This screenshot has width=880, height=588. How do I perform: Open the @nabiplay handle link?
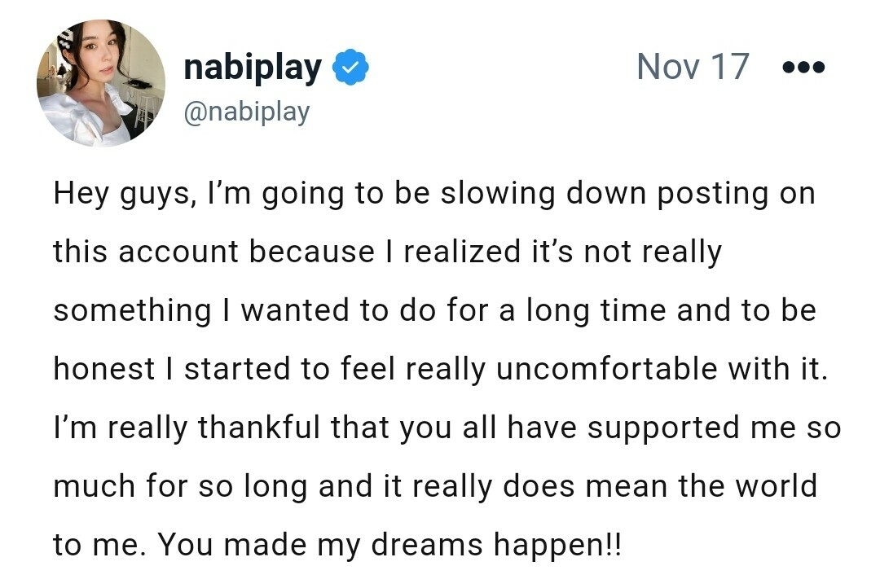click(x=247, y=112)
